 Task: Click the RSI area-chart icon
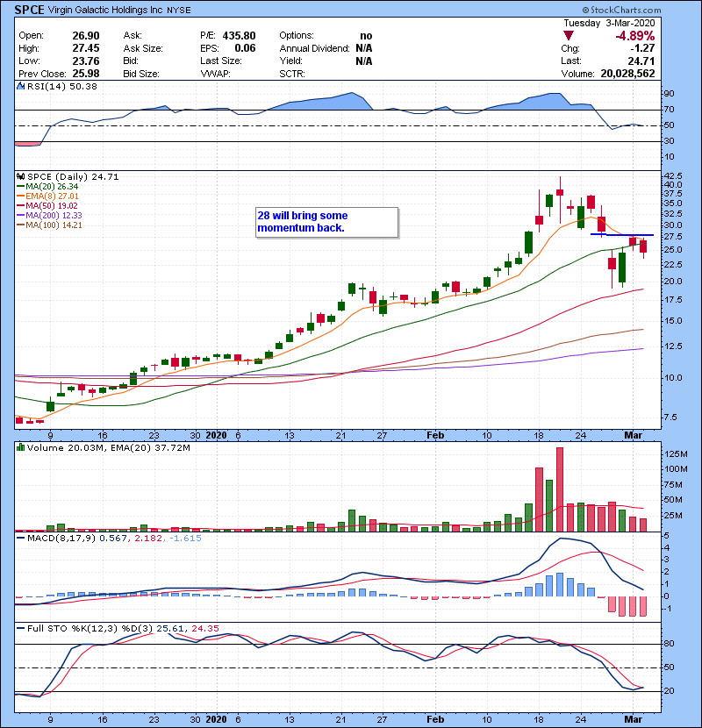tap(20, 86)
